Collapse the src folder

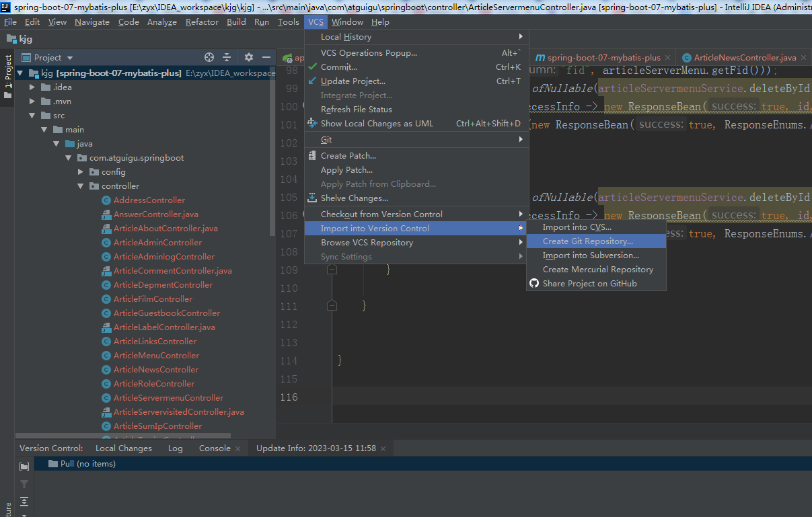(x=32, y=116)
